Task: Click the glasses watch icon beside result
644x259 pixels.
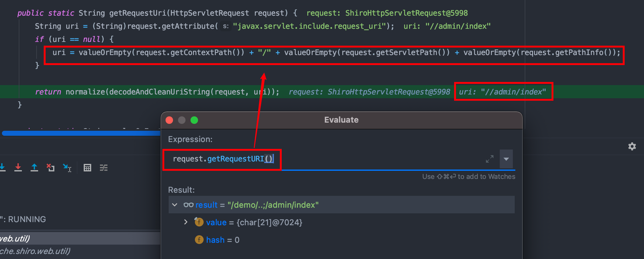Action: [x=188, y=205]
